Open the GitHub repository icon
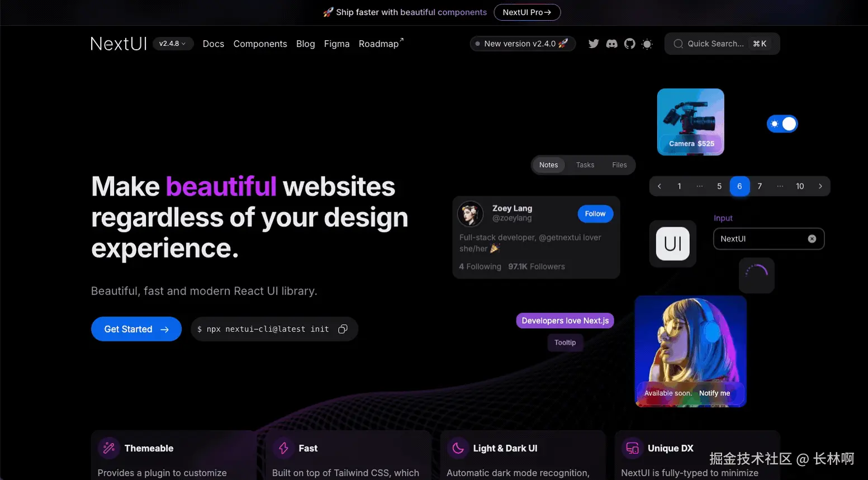Image resolution: width=868 pixels, height=480 pixels. pos(630,44)
